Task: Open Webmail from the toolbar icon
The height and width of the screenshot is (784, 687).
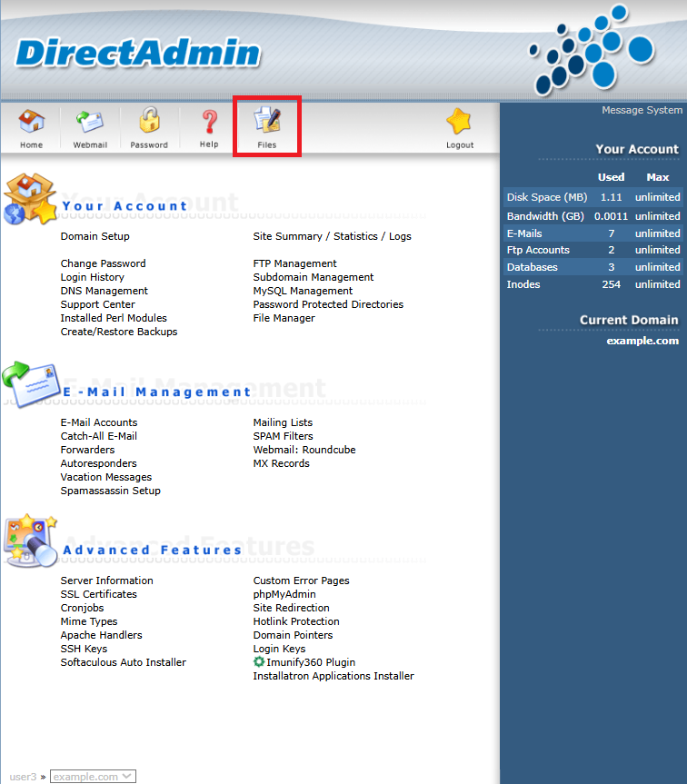Action: point(90,122)
